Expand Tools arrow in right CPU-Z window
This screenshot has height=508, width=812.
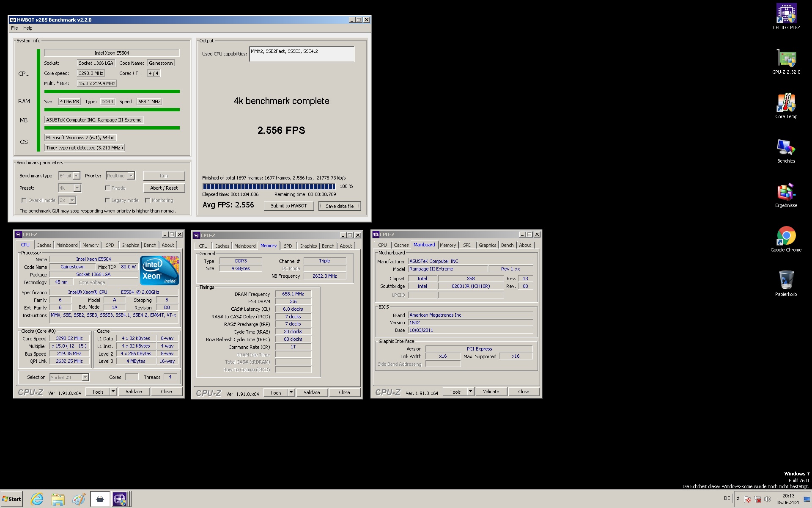[470, 392]
